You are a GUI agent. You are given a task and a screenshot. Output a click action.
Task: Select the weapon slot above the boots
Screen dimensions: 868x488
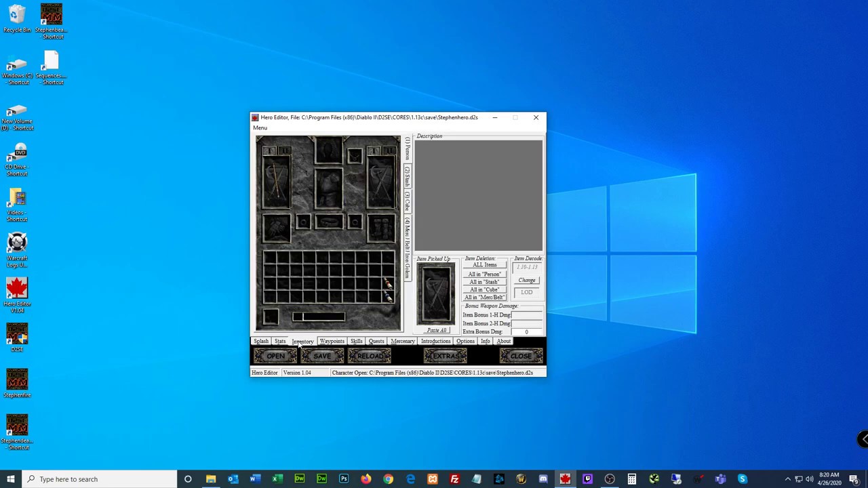[x=382, y=183]
